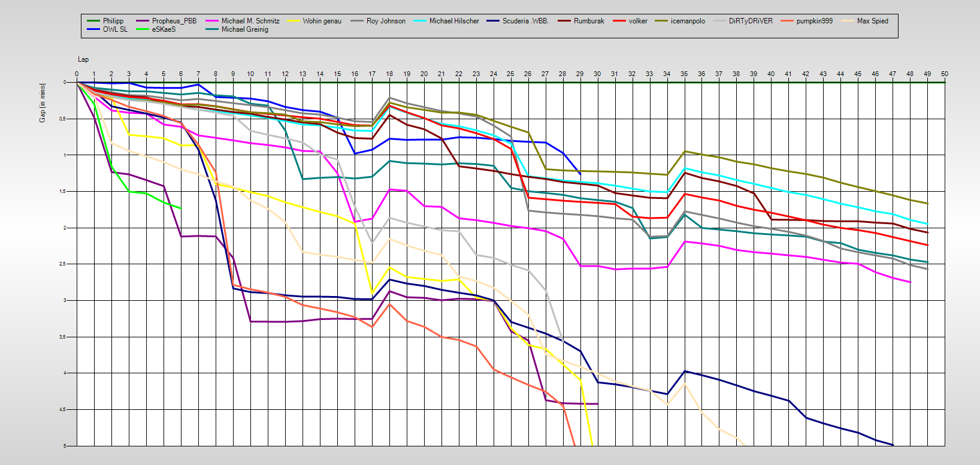980x465 pixels.
Task: Select the 3,5 value on the gap axis
Action: point(62,337)
